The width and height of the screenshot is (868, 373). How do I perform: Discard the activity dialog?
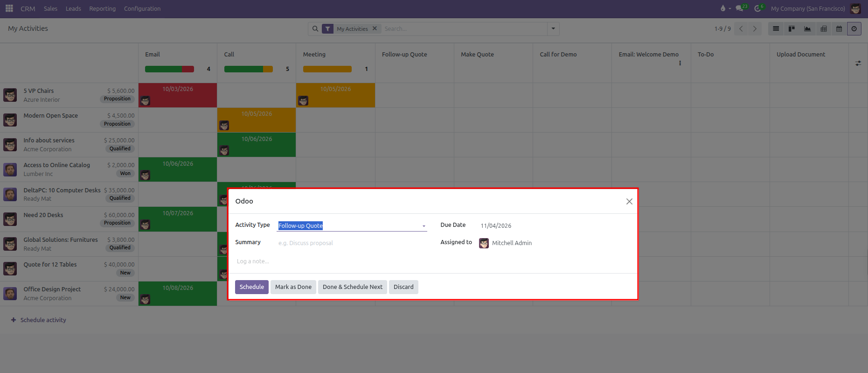(403, 287)
